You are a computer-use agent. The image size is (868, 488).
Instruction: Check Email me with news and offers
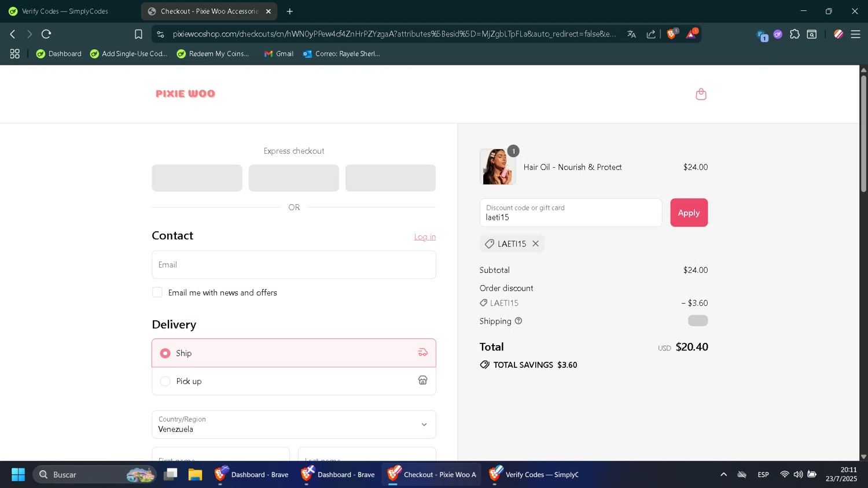tap(157, 293)
